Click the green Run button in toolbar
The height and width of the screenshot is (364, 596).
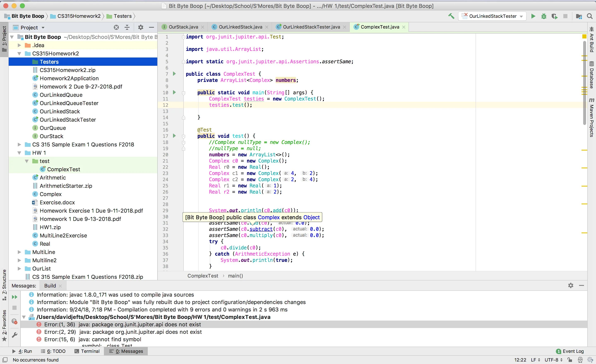click(533, 16)
